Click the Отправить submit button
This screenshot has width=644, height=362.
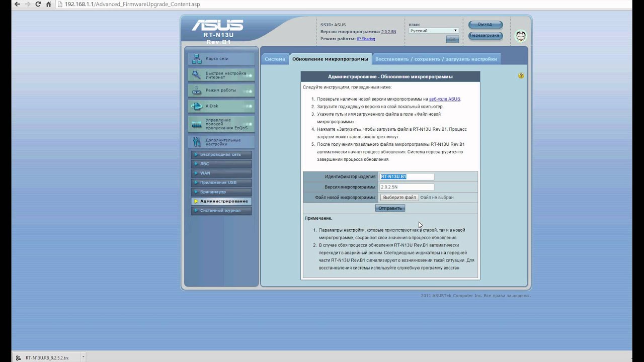(x=390, y=208)
